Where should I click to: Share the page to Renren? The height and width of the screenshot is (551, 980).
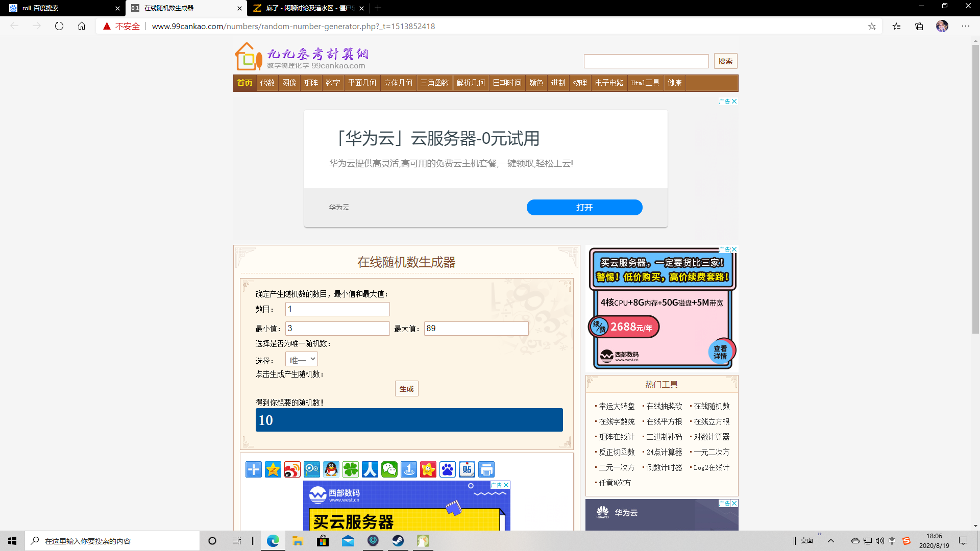tap(370, 469)
